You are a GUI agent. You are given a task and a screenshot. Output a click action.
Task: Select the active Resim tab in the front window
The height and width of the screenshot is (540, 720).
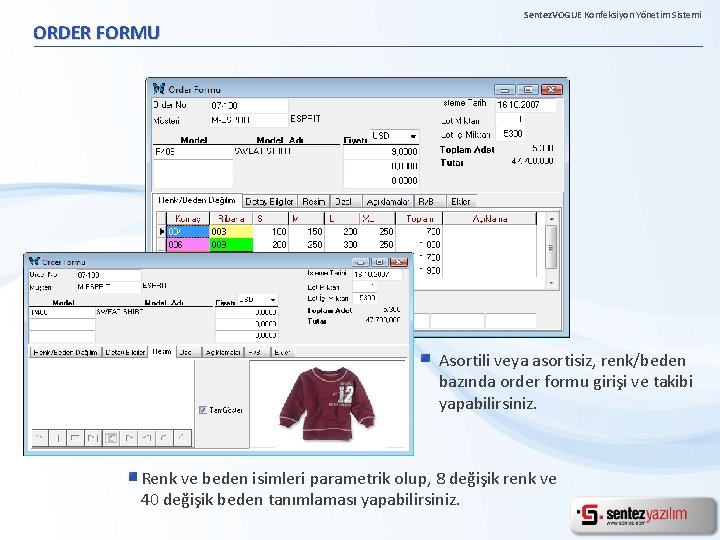pos(162,352)
